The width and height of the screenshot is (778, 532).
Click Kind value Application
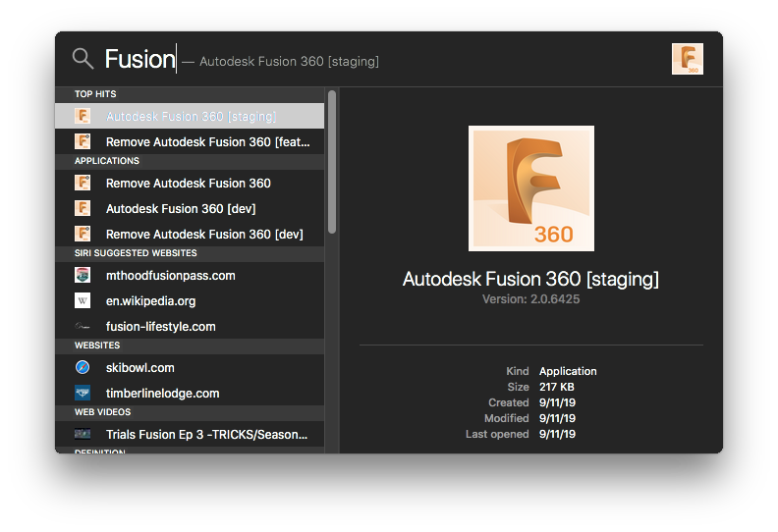[568, 371]
